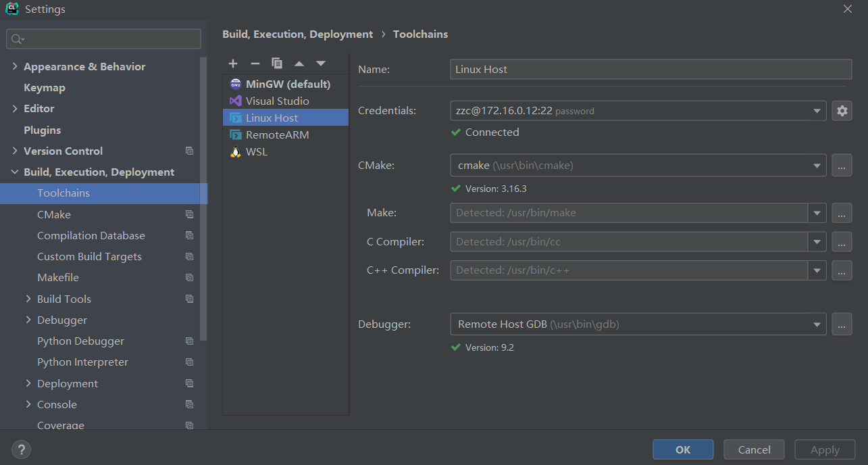Remove the selected toolchain with the minus icon

(x=255, y=64)
